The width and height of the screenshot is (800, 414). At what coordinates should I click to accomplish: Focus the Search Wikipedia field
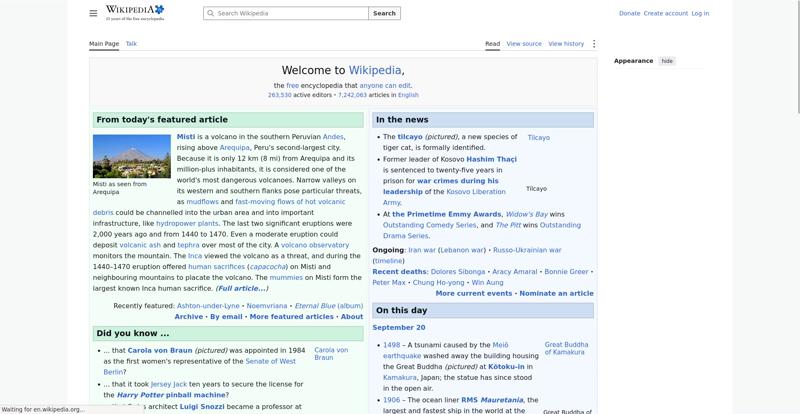pyautogui.click(x=286, y=13)
